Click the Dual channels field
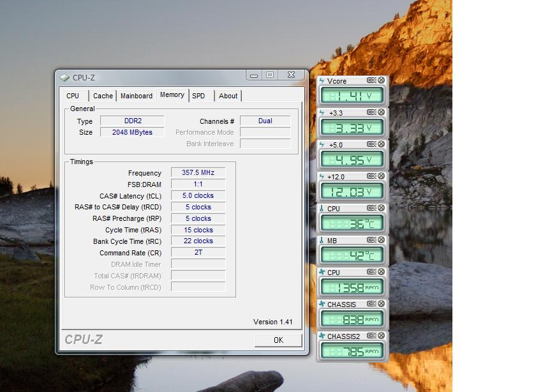The image size is (536, 392). pos(265,121)
